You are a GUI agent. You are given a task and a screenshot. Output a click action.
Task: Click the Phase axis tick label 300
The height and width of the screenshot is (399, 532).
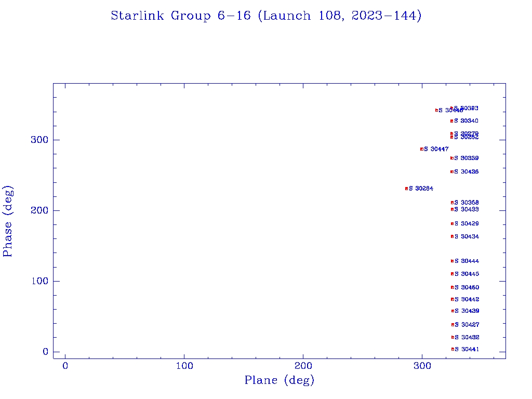[x=39, y=140]
